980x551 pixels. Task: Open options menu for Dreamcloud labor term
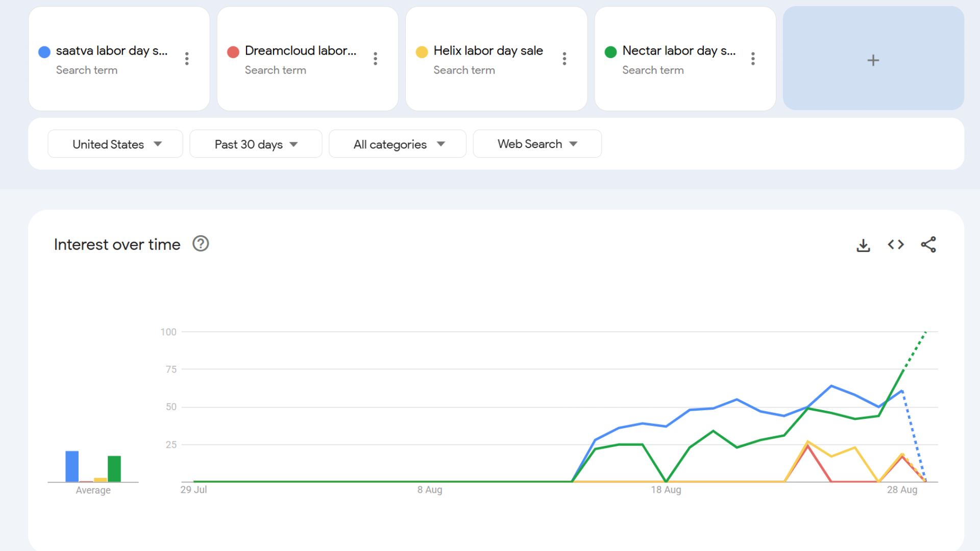(375, 59)
